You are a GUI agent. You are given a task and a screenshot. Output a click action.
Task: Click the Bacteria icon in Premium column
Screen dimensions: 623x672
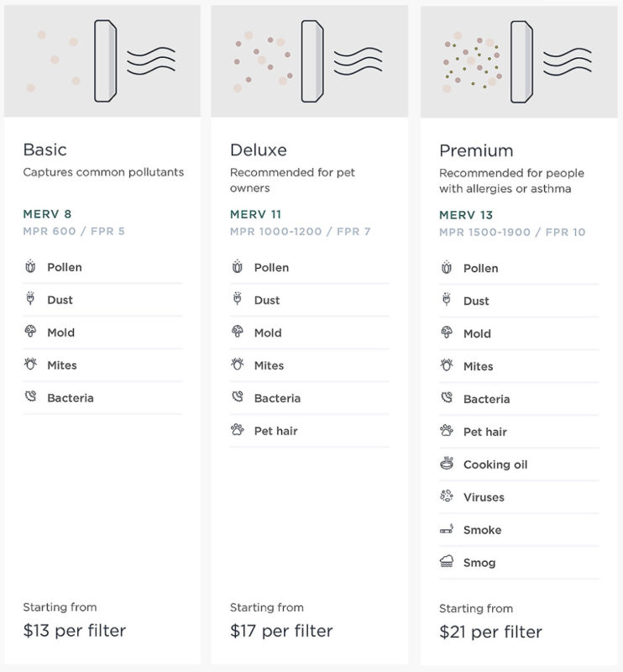click(447, 398)
